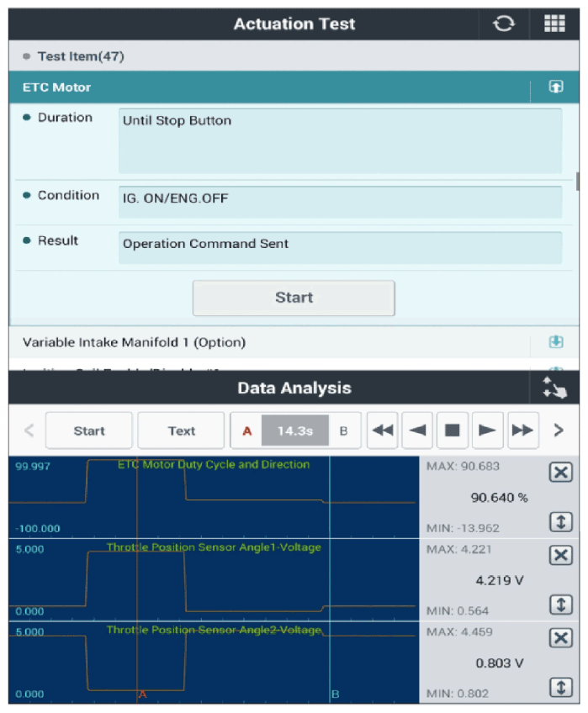588x713 pixels.
Task: Click Start button in Actuation Test
Action: pos(294,298)
